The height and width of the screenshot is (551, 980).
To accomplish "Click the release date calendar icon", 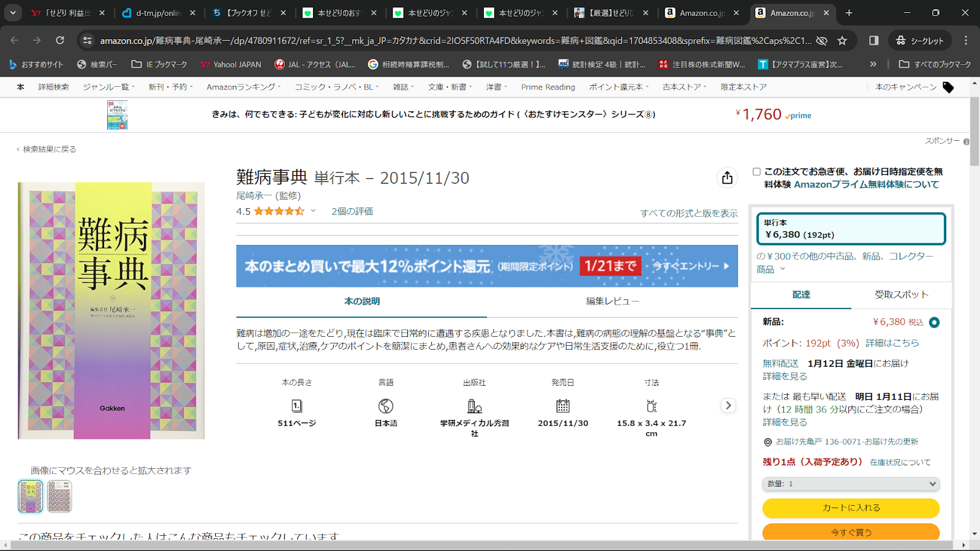I will tap(563, 406).
